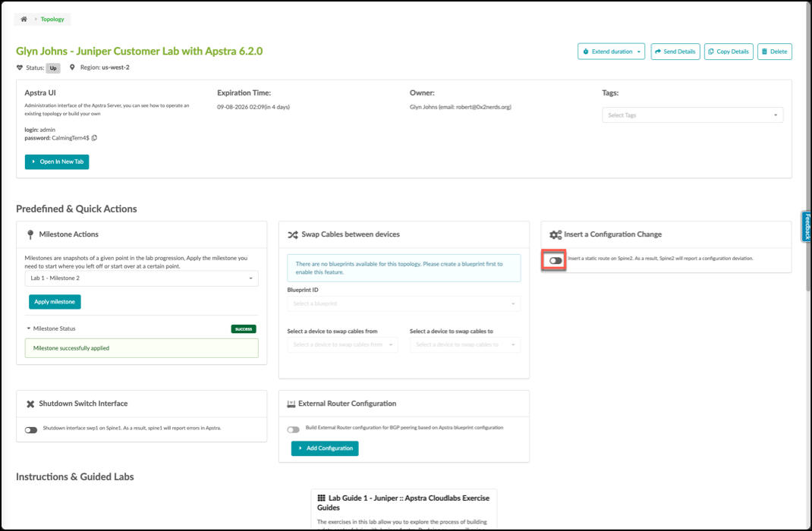
Task: Collapse the Milestone Status section
Action: pos(52,328)
